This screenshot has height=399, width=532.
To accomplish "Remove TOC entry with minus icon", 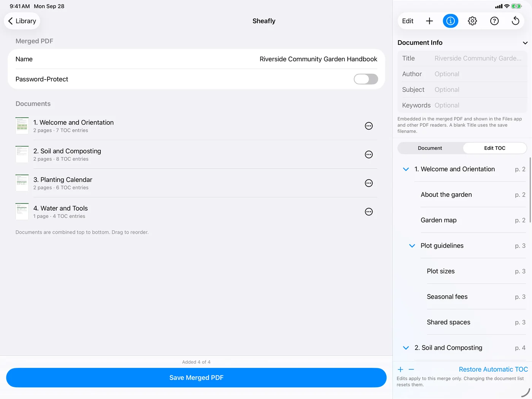I will [x=411, y=369].
